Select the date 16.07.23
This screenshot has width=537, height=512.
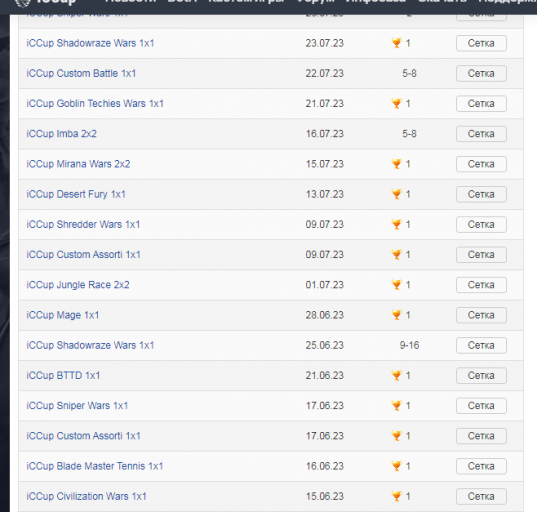(325, 134)
